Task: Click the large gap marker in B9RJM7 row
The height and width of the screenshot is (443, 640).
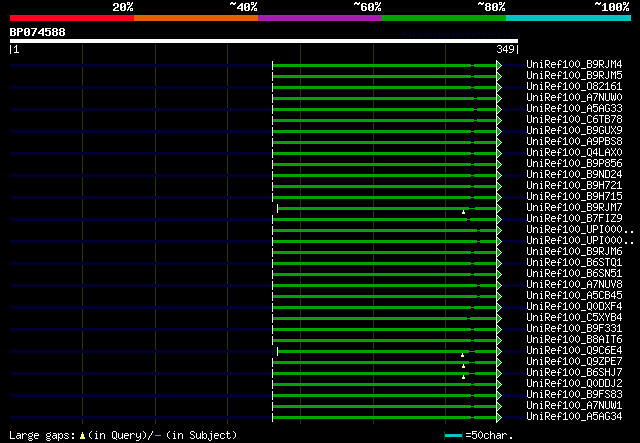Action: (x=463, y=212)
